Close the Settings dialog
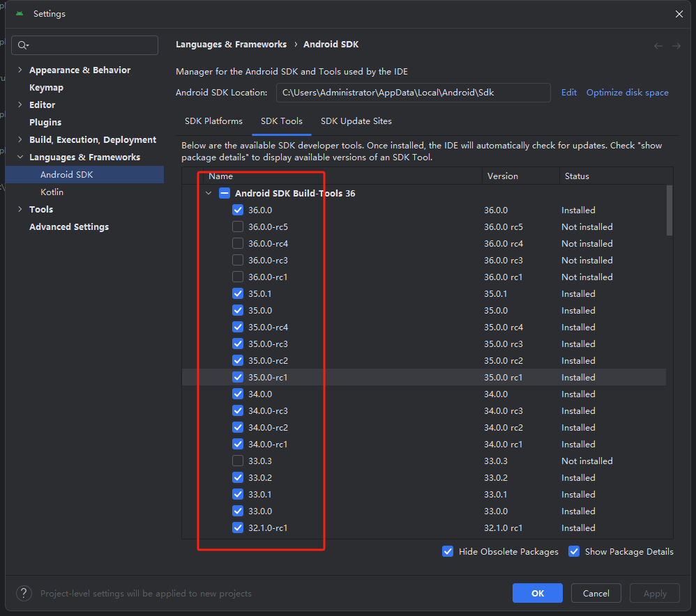This screenshot has width=696, height=616. pos(679,14)
